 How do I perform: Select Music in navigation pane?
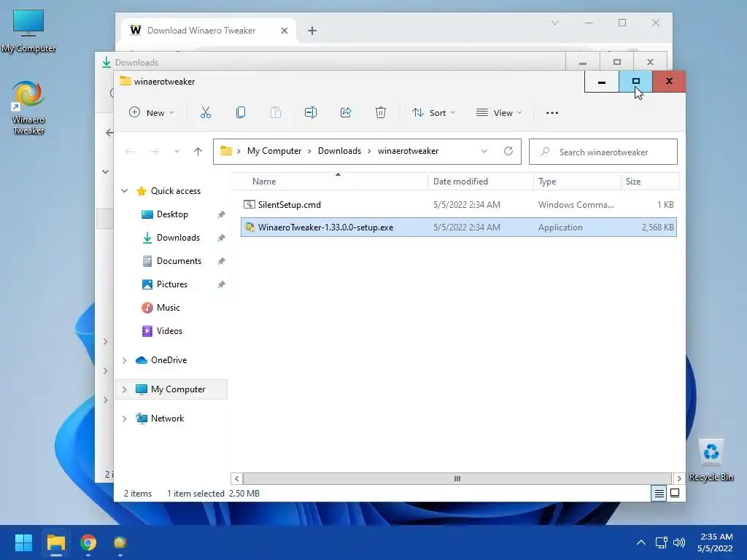169,308
